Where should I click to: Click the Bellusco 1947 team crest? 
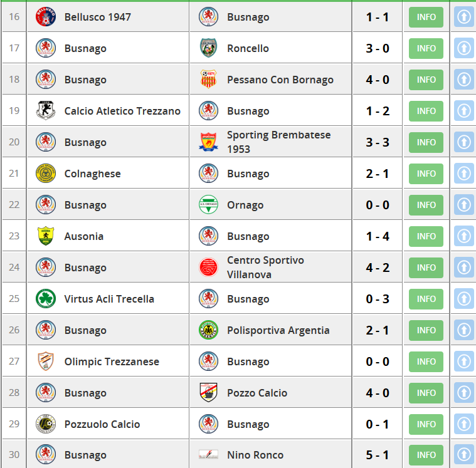(46, 17)
